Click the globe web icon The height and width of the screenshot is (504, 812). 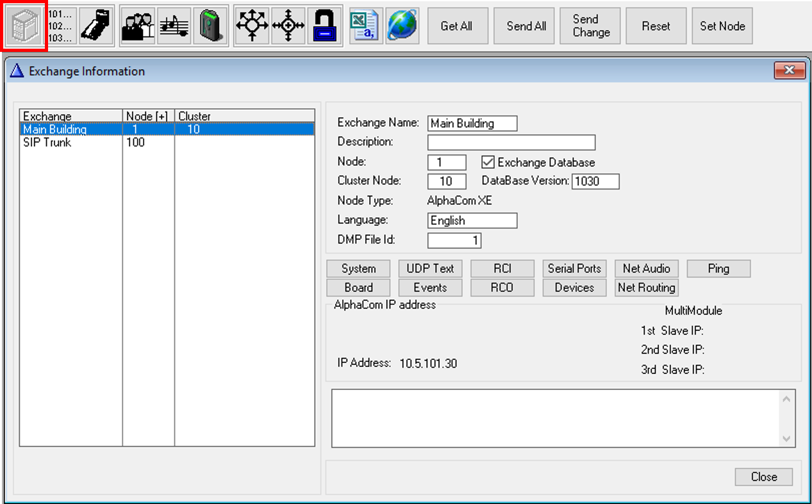402,26
